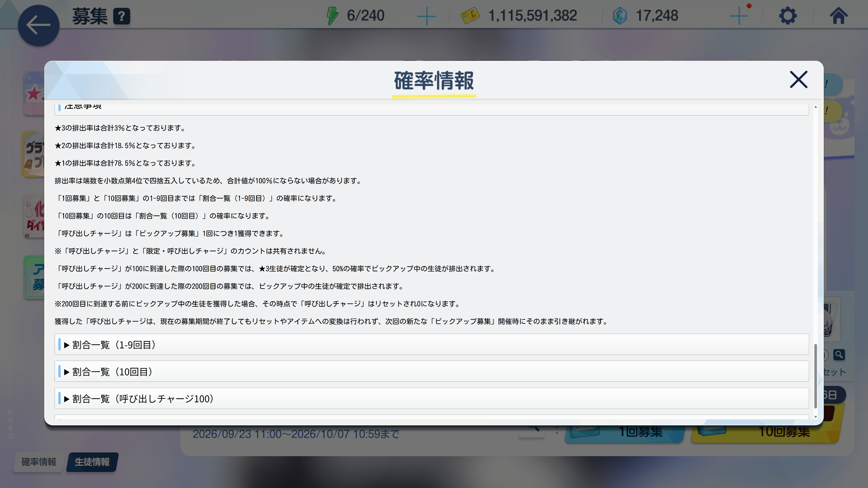Return to lobby with the home icon

[x=838, y=16]
